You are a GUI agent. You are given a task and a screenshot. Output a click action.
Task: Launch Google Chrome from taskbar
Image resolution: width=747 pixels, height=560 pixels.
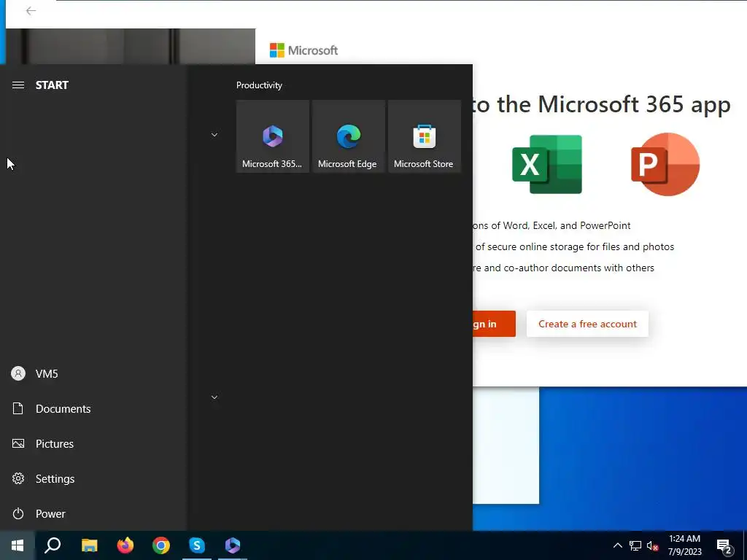[x=161, y=545]
